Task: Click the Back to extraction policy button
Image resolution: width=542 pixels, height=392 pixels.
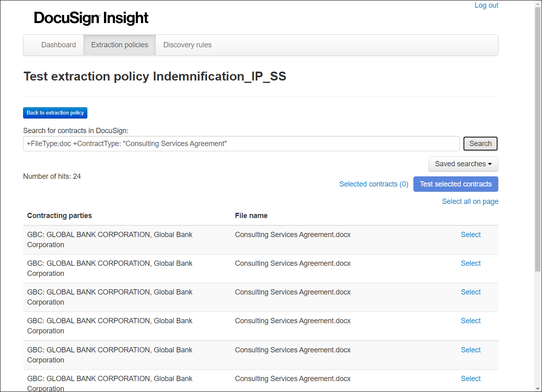Action: (55, 112)
